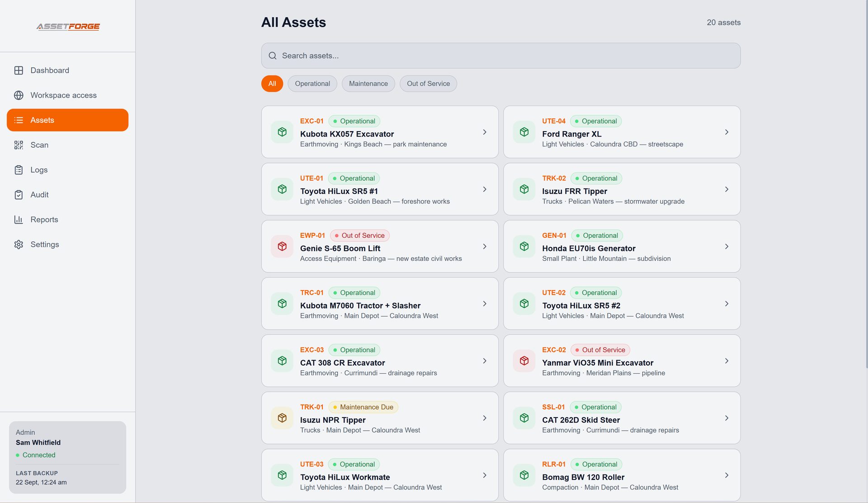Click the Settings gear icon
Screen dimensions: 868x503
[19, 244]
